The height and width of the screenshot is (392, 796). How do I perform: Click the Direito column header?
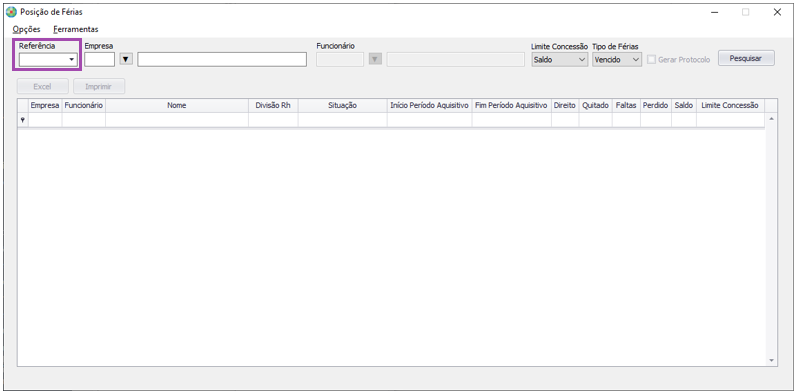click(x=565, y=106)
